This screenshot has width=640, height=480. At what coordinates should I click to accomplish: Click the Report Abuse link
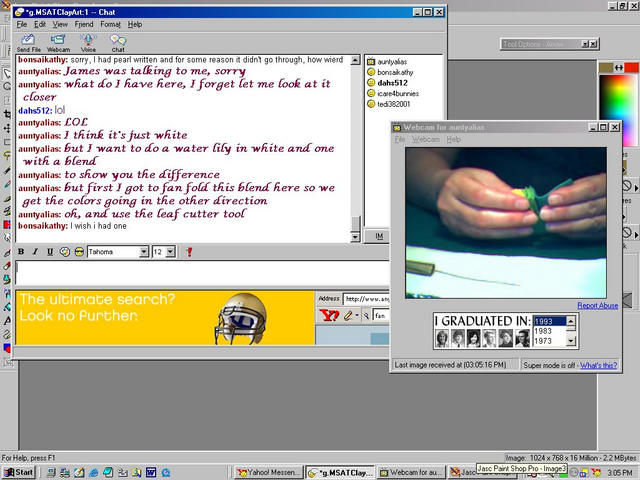click(x=598, y=305)
